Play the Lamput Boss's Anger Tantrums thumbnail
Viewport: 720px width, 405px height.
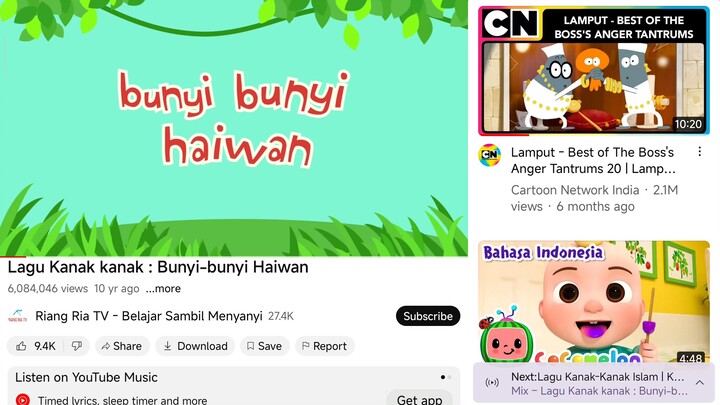[594, 71]
